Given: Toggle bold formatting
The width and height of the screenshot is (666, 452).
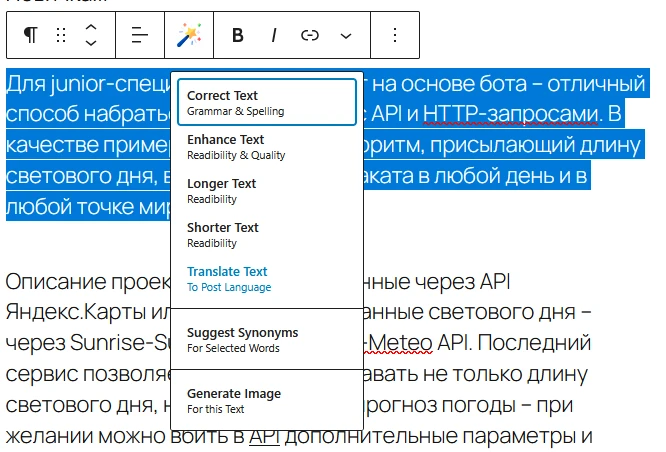Looking at the screenshot, I should point(238,35).
